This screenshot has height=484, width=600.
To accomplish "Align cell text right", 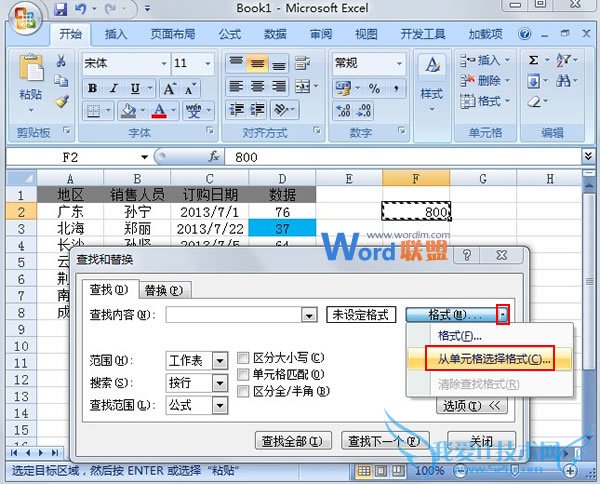I will [279, 86].
